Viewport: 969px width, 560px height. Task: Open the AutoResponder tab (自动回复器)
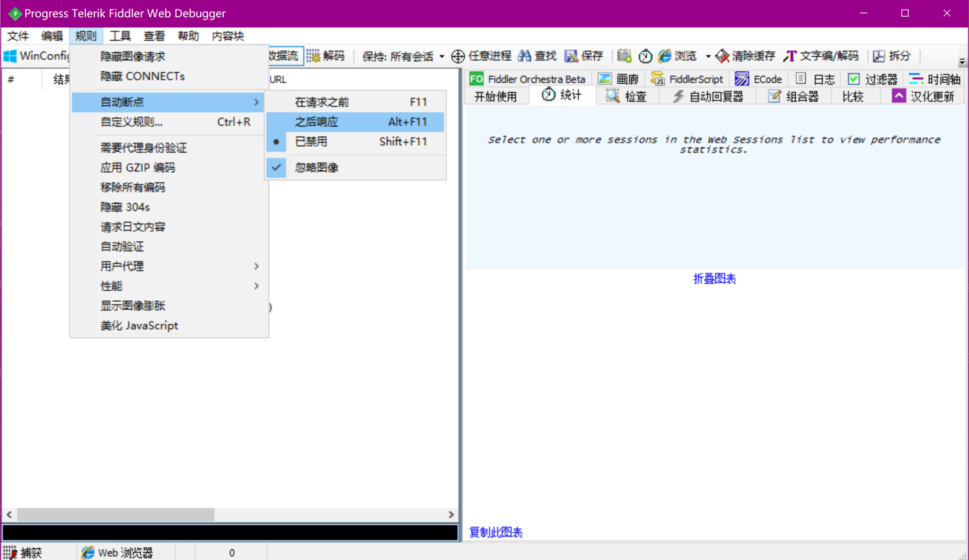708,96
